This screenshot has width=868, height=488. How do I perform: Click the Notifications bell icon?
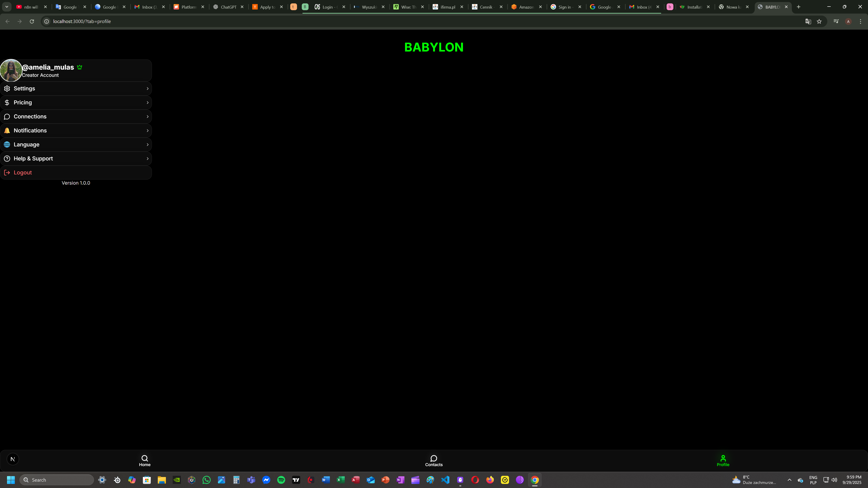(x=7, y=131)
